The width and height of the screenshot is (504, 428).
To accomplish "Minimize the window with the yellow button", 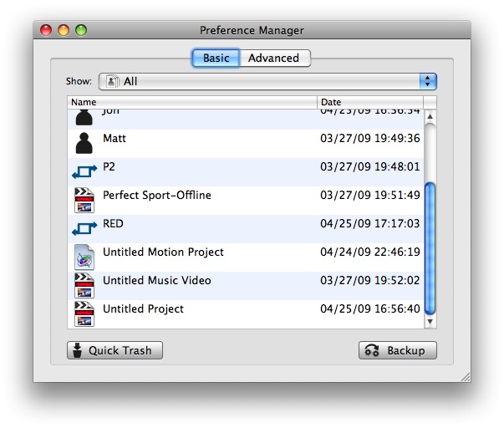I will pos(64,30).
